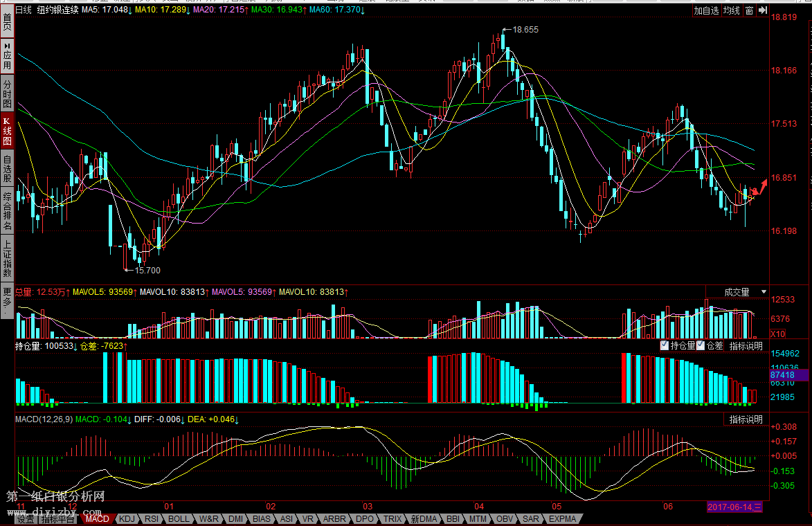This screenshot has width=812, height=526.
Task: Click the 2017-06-14 date marker
Action: click(x=734, y=507)
